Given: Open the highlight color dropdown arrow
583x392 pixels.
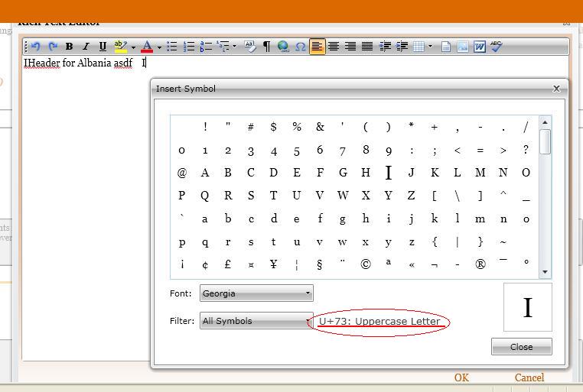Looking at the screenshot, I should coord(133,47).
